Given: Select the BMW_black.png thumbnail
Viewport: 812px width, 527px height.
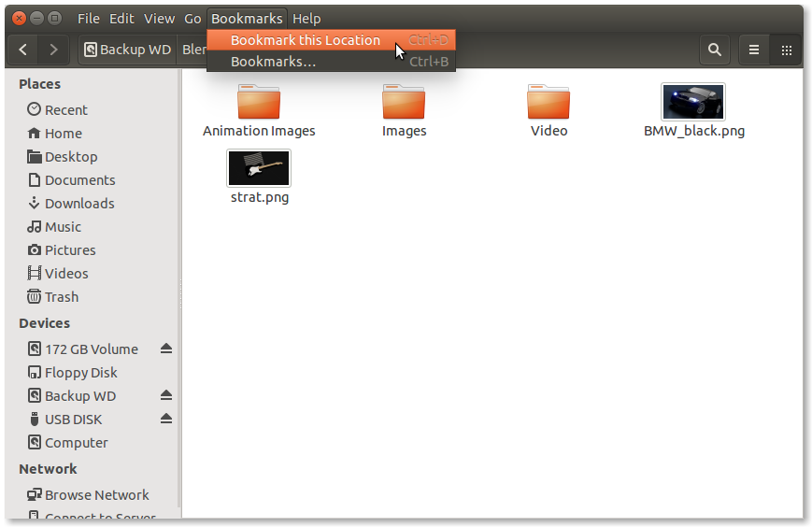Looking at the screenshot, I should coord(693,102).
